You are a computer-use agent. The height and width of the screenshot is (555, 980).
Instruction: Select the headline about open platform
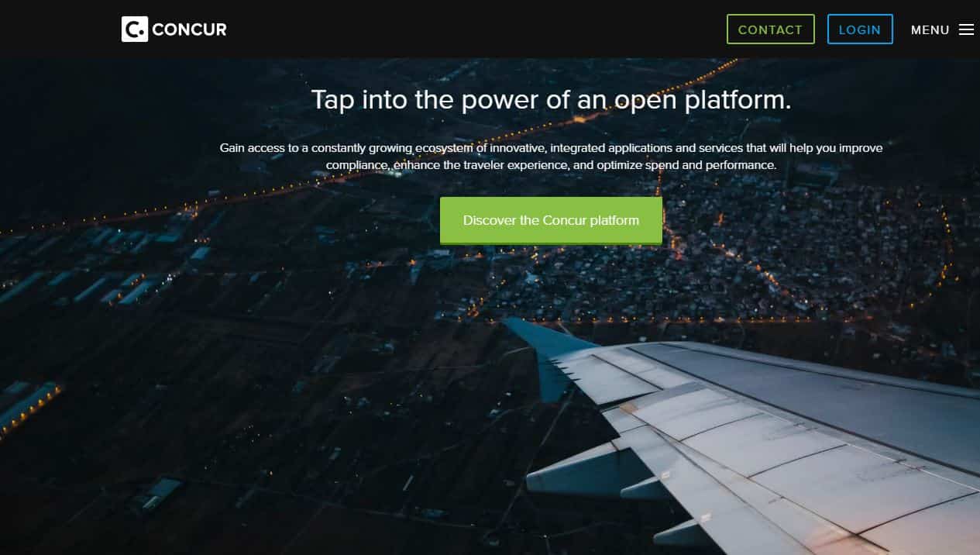(551, 100)
